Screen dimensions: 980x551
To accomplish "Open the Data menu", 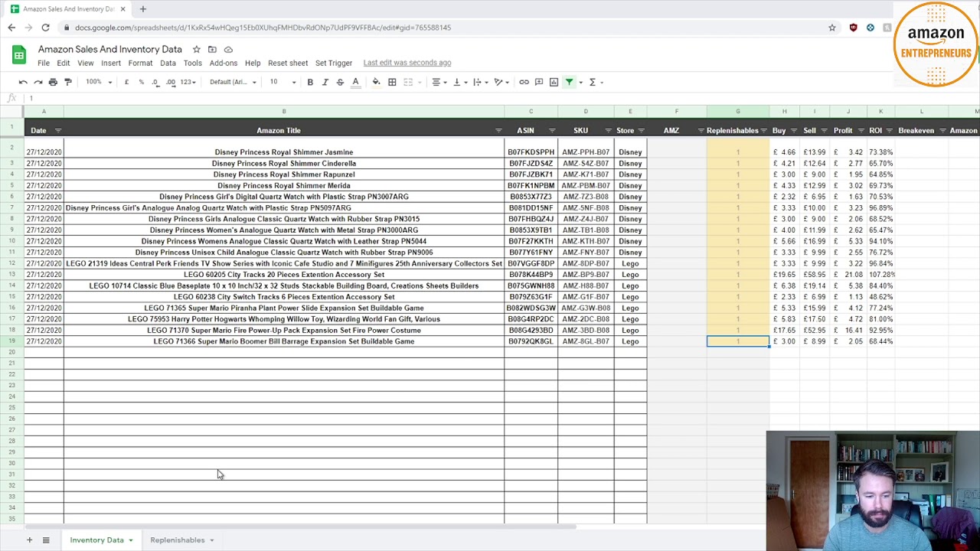I will tap(168, 63).
